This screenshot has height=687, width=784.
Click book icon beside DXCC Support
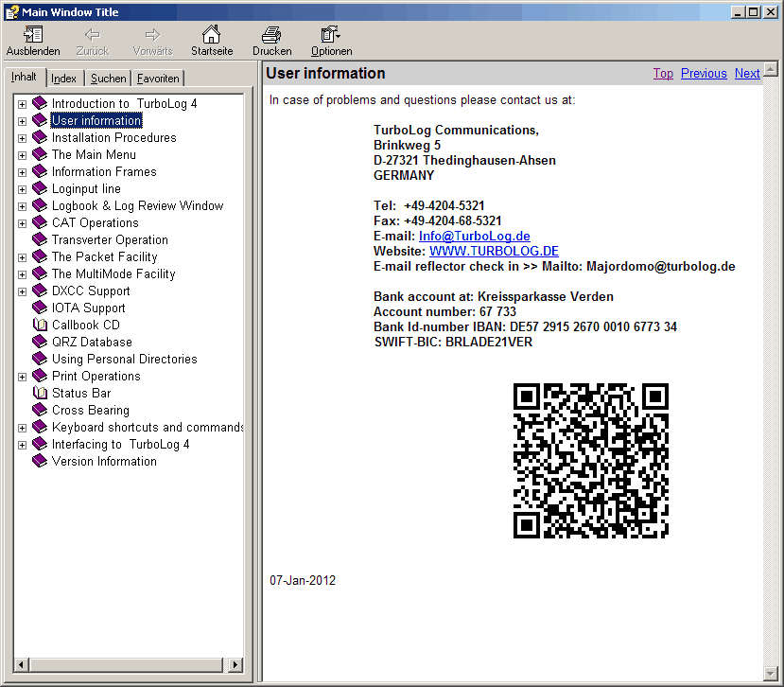click(x=40, y=291)
